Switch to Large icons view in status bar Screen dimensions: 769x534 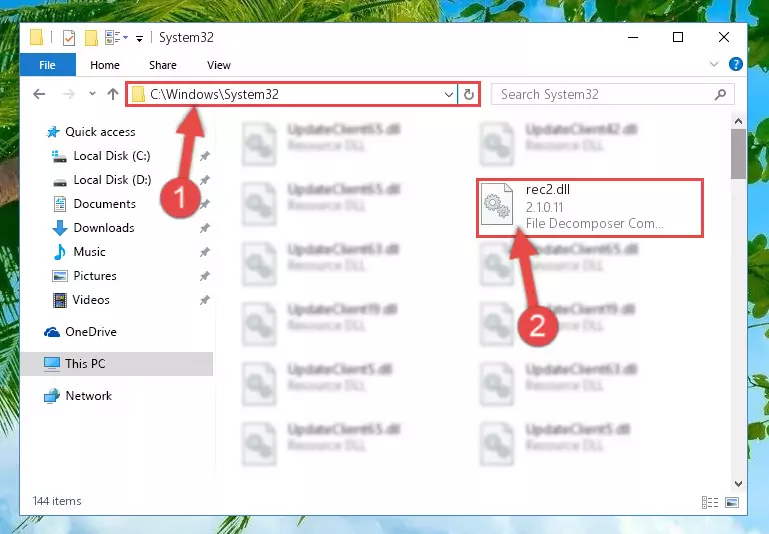pyautogui.click(x=732, y=503)
